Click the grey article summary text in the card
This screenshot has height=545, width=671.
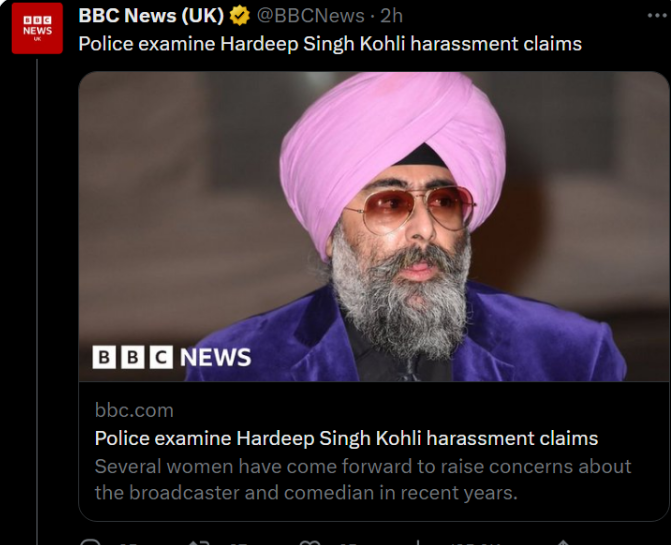pos(362,479)
